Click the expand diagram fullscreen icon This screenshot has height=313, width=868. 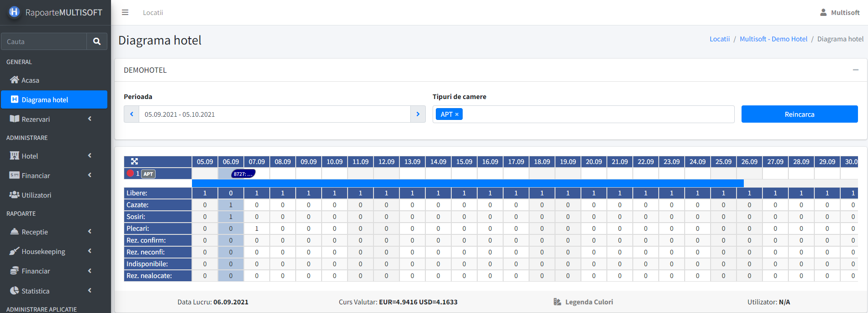point(134,161)
